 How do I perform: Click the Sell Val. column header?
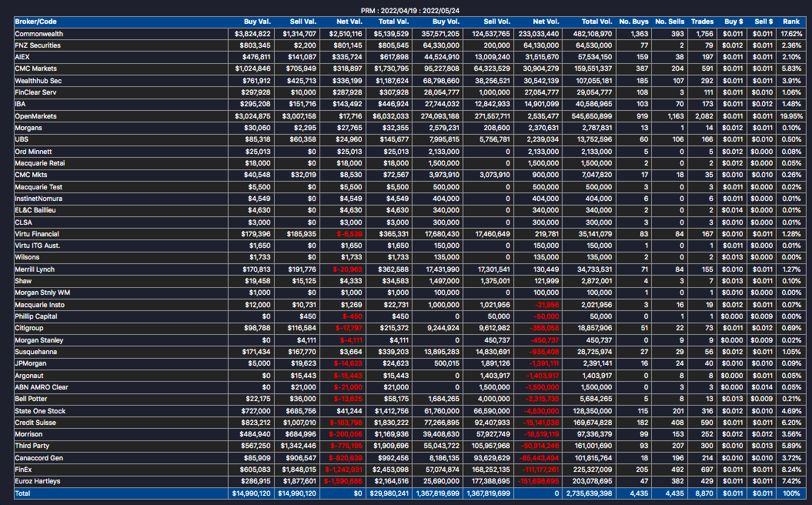pyautogui.click(x=303, y=22)
